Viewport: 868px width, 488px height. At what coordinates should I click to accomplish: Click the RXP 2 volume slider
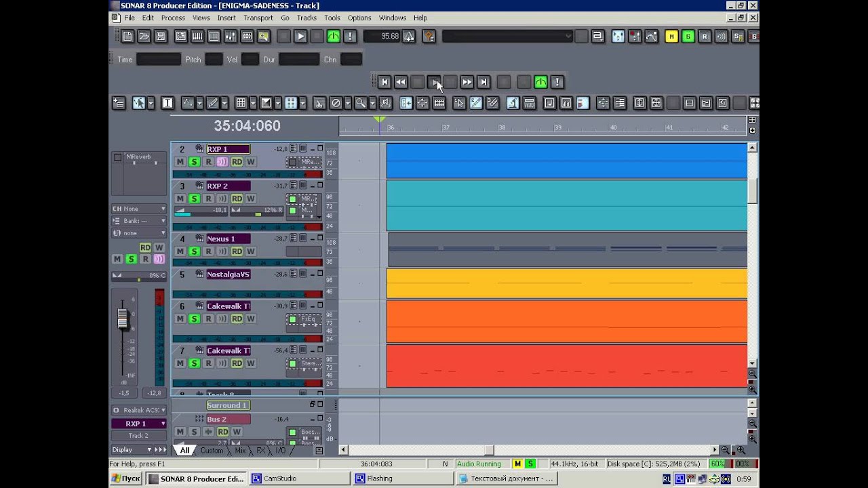(x=201, y=211)
